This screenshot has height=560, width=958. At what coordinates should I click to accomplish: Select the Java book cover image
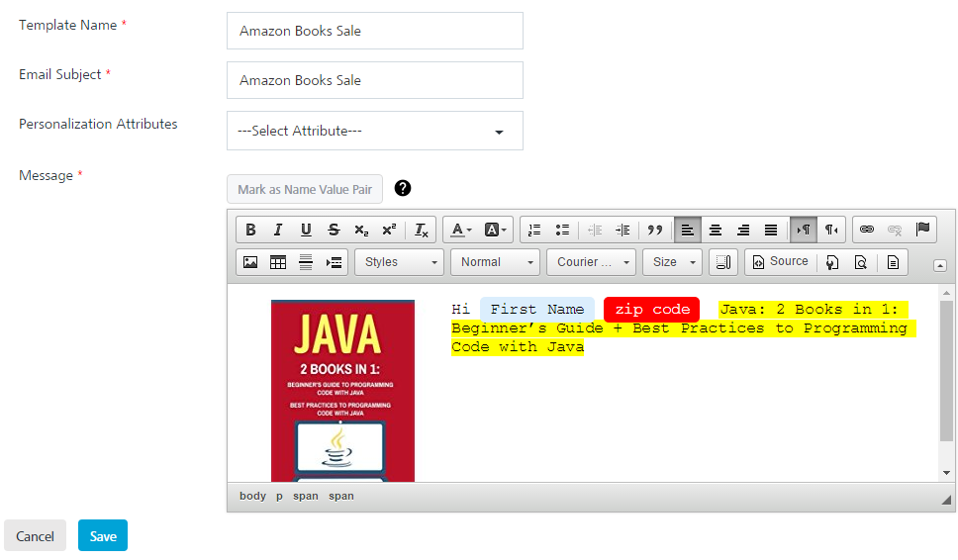click(x=342, y=391)
